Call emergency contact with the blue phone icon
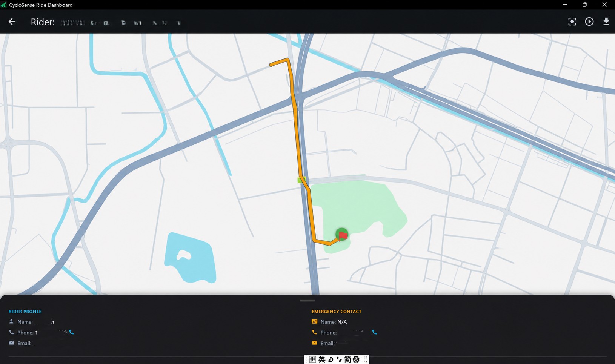Viewport: 615px width, 364px height. coord(374,332)
